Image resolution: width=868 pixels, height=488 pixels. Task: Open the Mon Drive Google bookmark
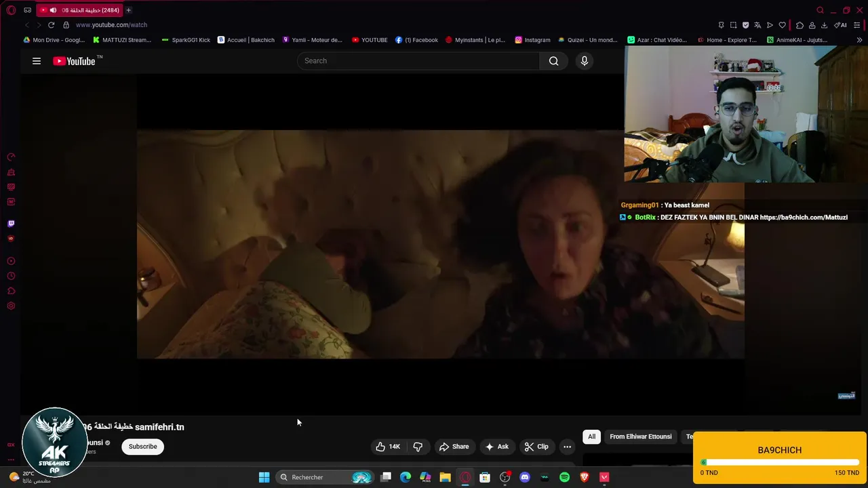coord(54,40)
